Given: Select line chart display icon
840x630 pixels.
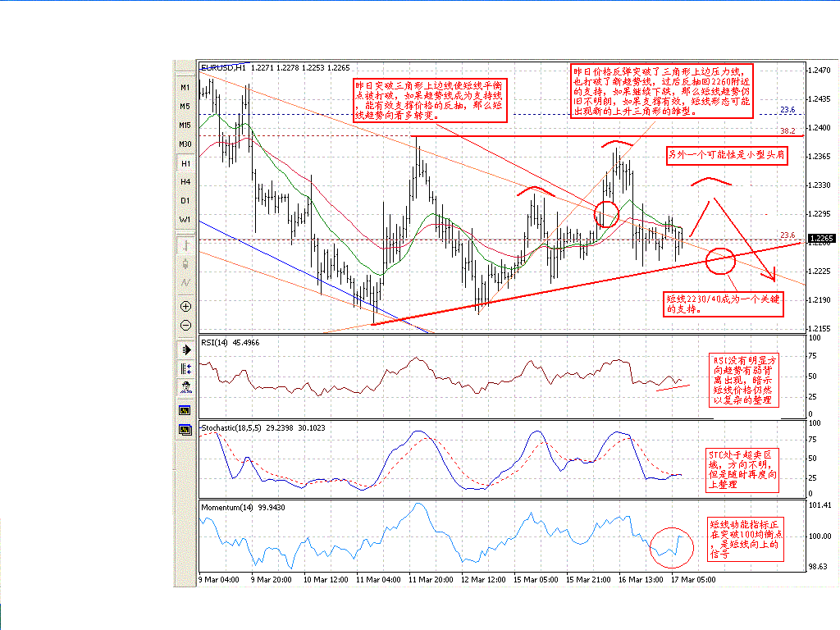Looking at the screenshot, I should click(x=185, y=283).
